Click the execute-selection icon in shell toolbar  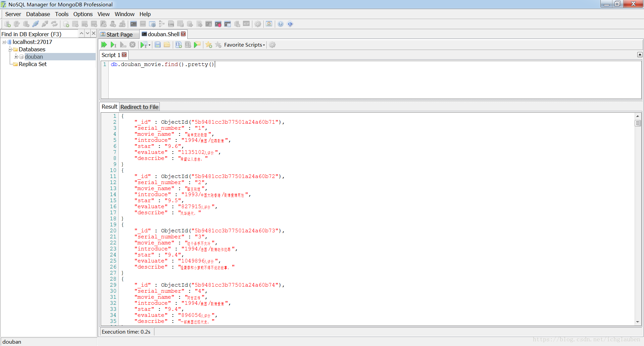(x=123, y=45)
